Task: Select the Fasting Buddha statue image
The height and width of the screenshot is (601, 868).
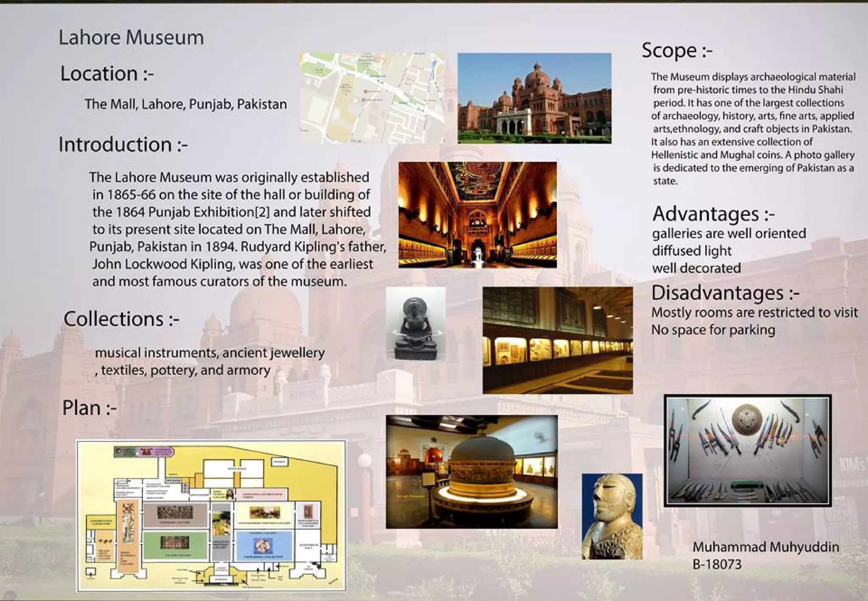Action: click(x=415, y=325)
